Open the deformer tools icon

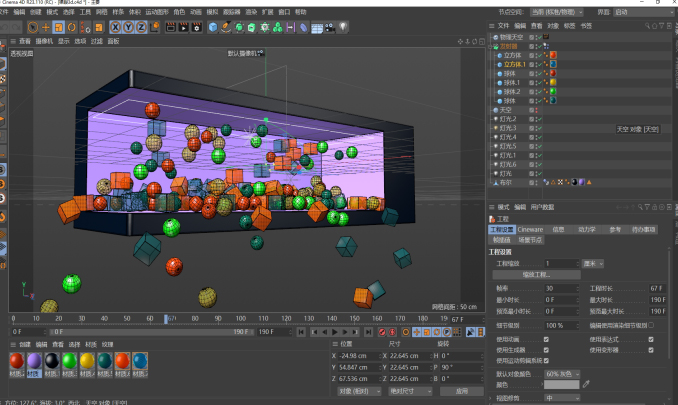(304, 28)
